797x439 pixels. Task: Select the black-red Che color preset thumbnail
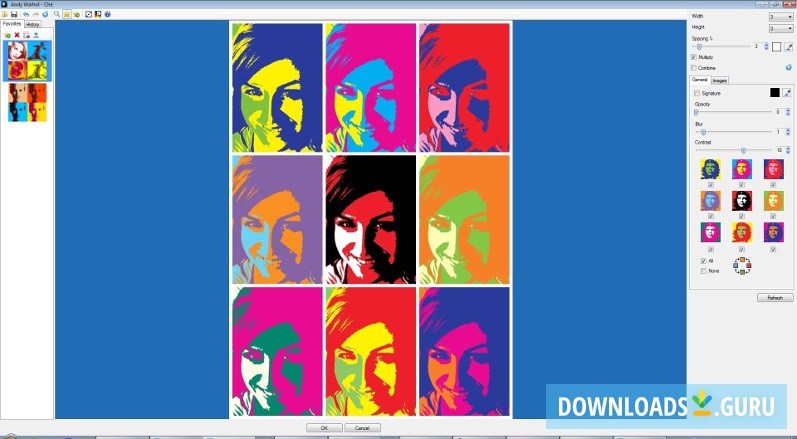pyautogui.click(x=742, y=201)
